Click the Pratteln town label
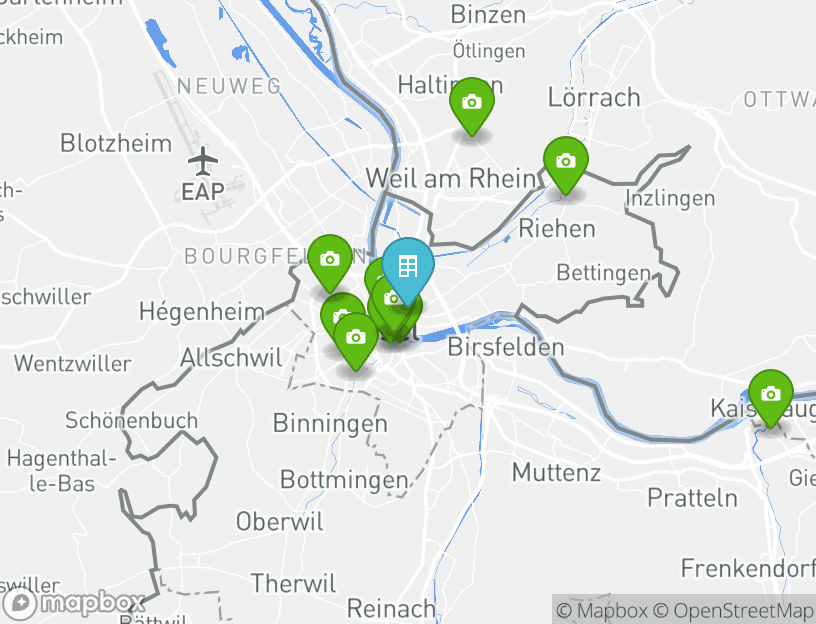This screenshot has height=624, width=816. pos(692,499)
